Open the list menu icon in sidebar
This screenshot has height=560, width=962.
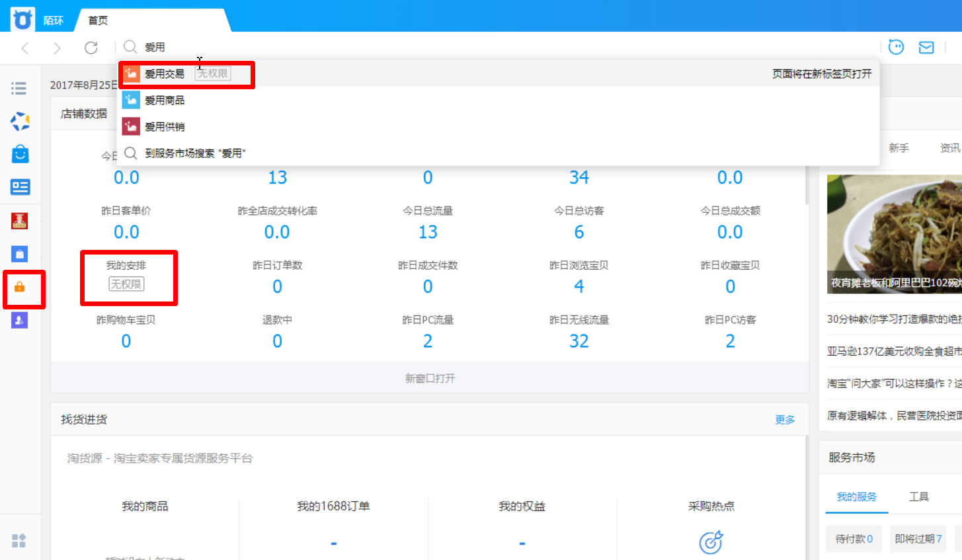coord(19,88)
